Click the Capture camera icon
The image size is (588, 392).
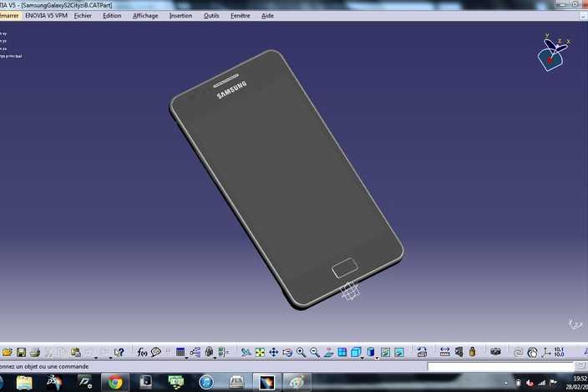[495, 352]
